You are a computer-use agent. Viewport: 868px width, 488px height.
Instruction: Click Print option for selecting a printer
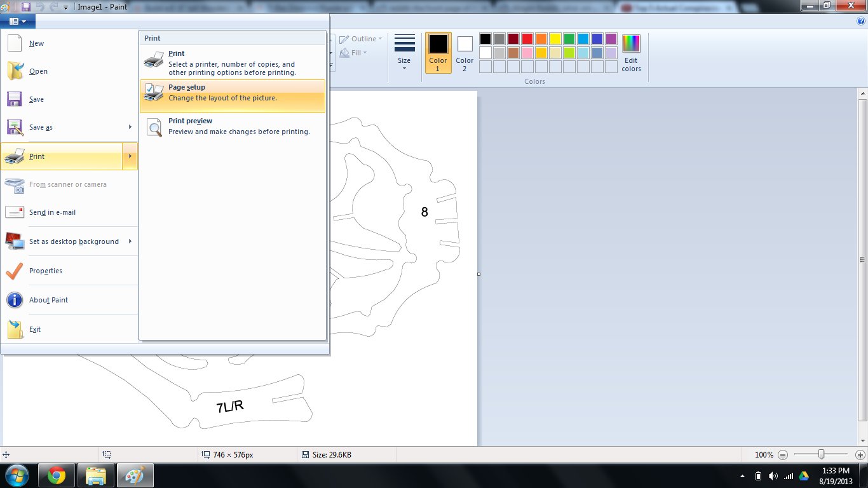[x=233, y=63]
